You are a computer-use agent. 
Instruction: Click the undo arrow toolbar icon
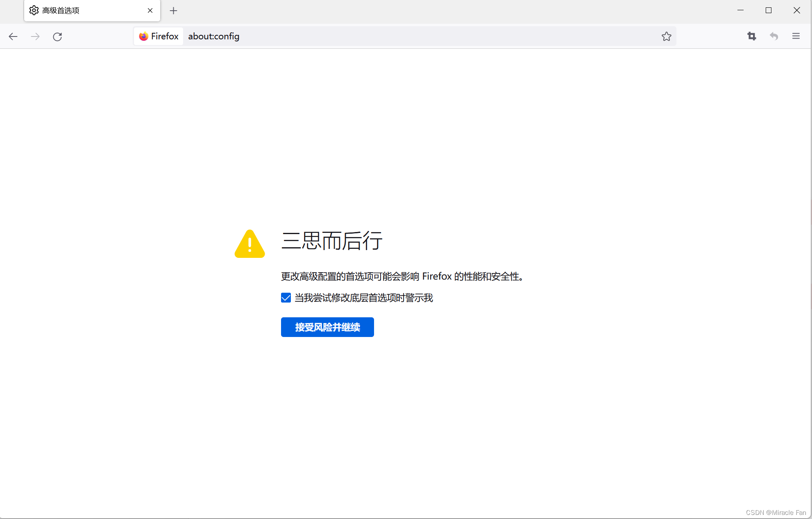[x=773, y=36]
